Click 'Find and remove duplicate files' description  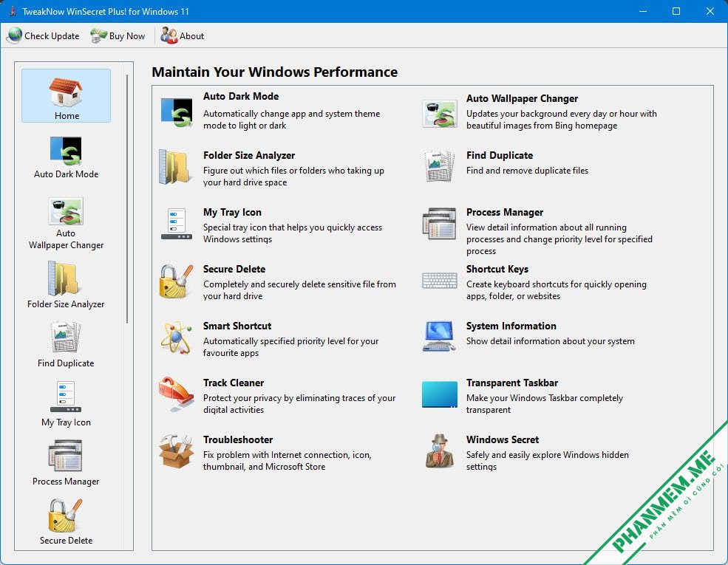pyautogui.click(x=527, y=171)
